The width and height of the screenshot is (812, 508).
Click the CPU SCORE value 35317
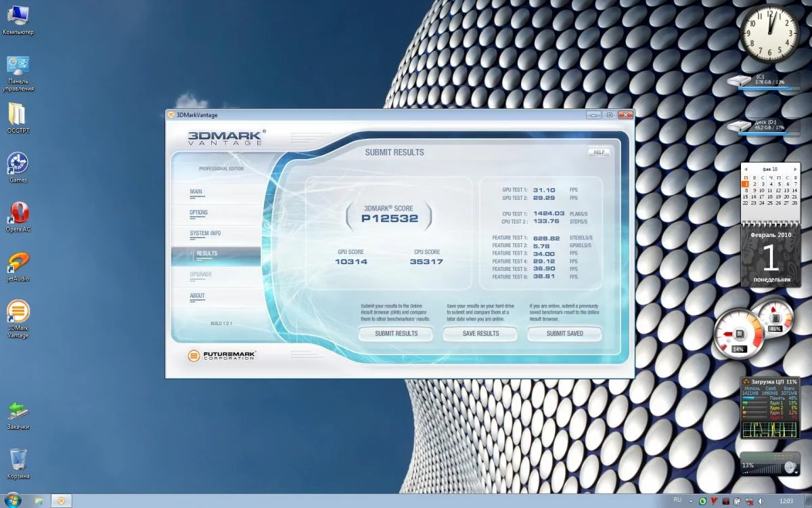[426, 261]
